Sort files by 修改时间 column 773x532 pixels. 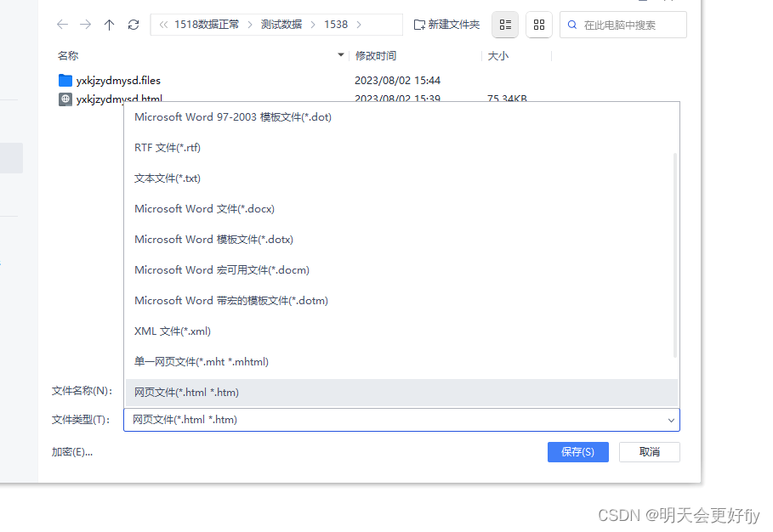pos(376,55)
